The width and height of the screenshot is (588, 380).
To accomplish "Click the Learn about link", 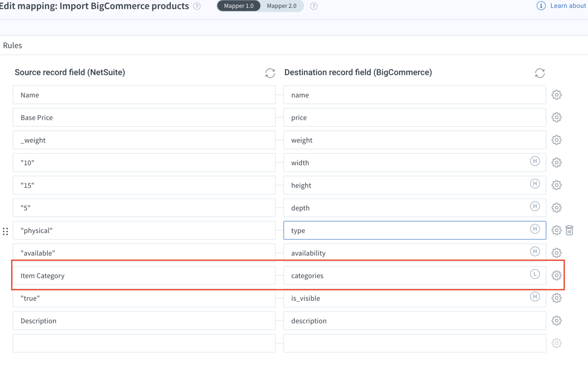I will 568,6.
